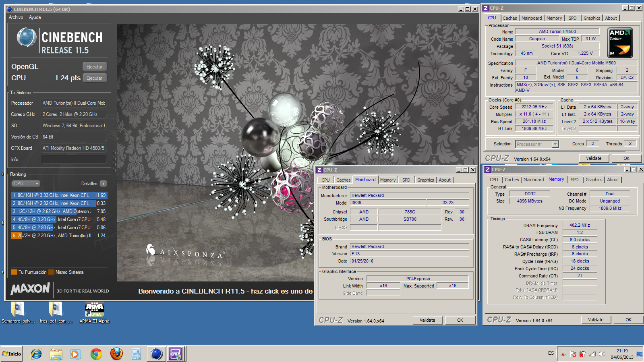Open the ARMA III Alpha desktop shortcut

click(x=94, y=313)
